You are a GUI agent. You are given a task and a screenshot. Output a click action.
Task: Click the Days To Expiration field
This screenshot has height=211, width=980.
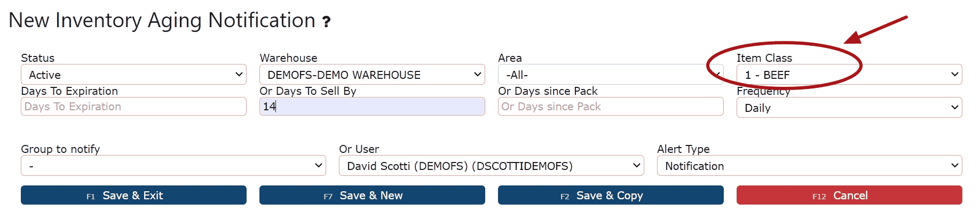133,107
